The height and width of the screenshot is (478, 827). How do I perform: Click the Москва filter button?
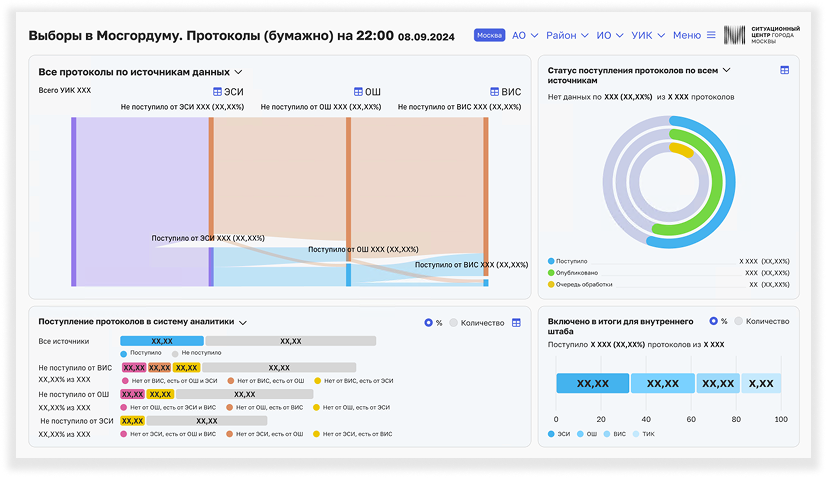point(489,35)
